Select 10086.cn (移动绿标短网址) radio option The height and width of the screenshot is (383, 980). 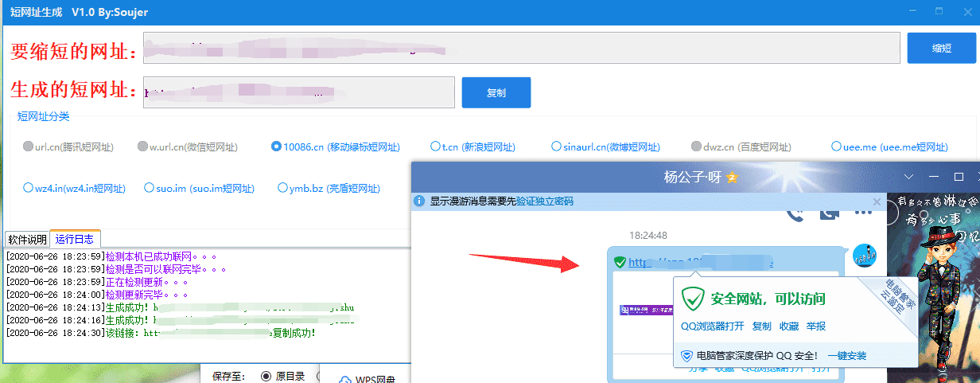click(x=336, y=147)
